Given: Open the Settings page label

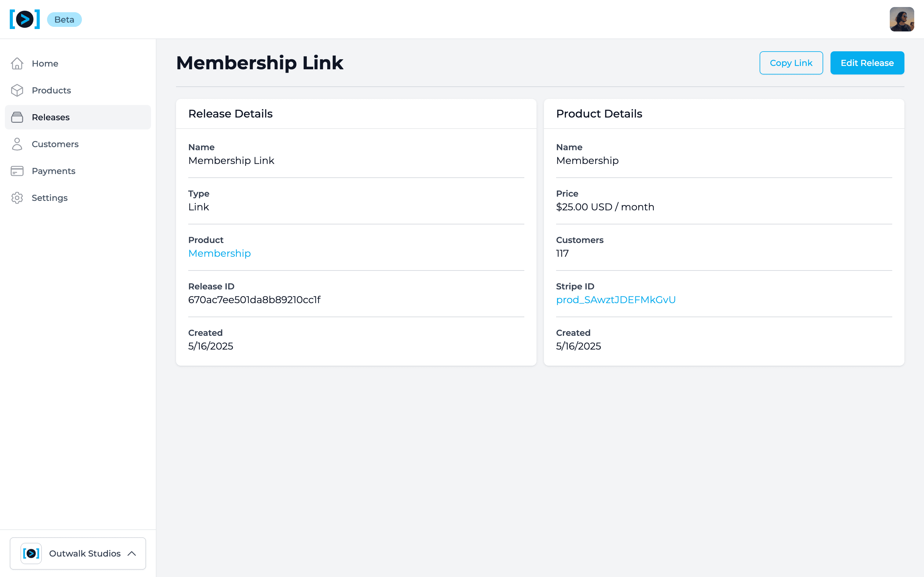Looking at the screenshot, I should (x=50, y=198).
